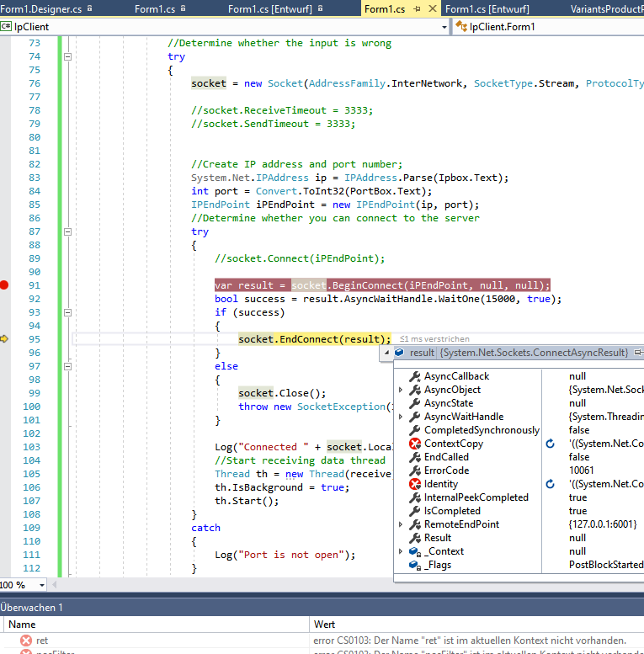Select the IsCompleted property row

(519, 511)
